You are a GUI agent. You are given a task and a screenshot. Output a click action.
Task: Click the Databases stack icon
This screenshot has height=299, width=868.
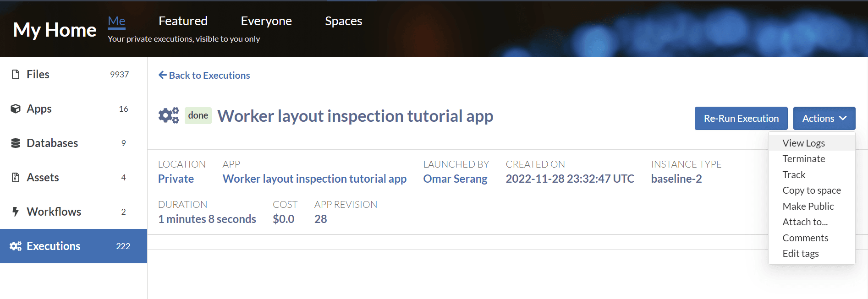[16, 143]
